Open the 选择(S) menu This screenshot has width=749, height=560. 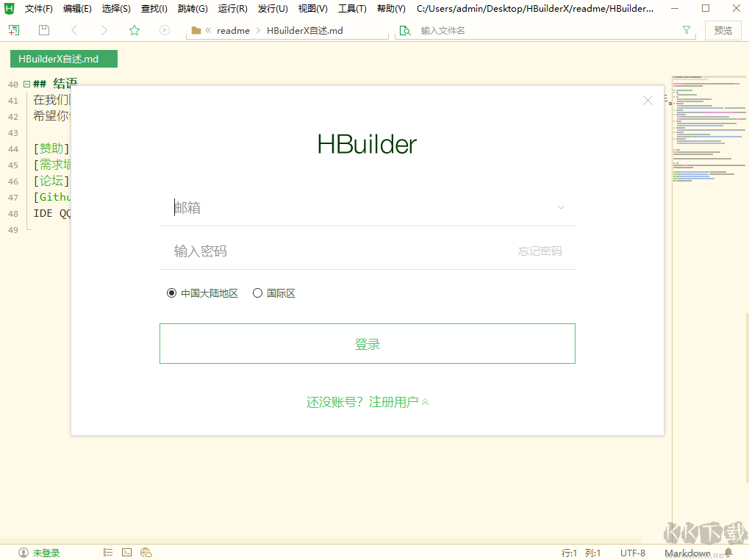pyautogui.click(x=116, y=9)
